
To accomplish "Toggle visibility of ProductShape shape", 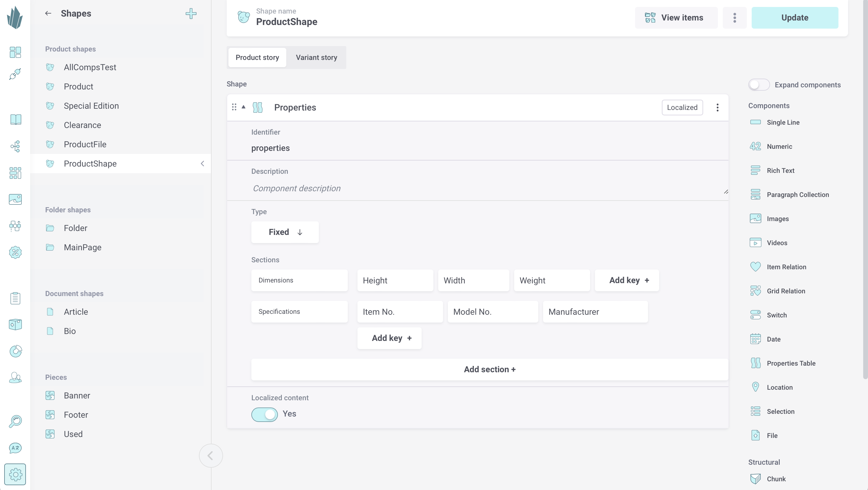I will click(x=202, y=164).
